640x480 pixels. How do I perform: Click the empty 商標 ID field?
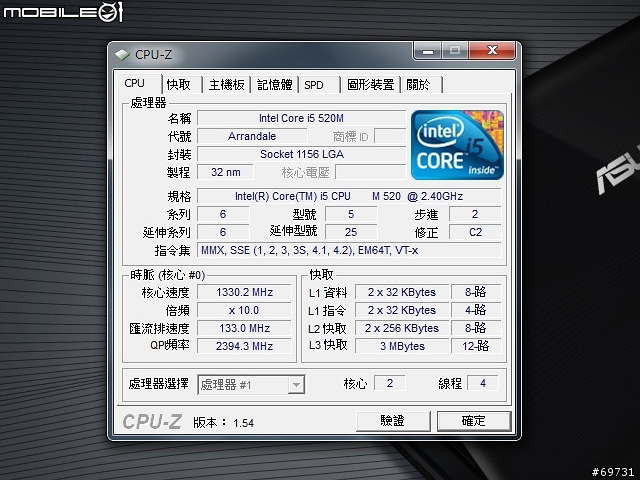[390, 136]
